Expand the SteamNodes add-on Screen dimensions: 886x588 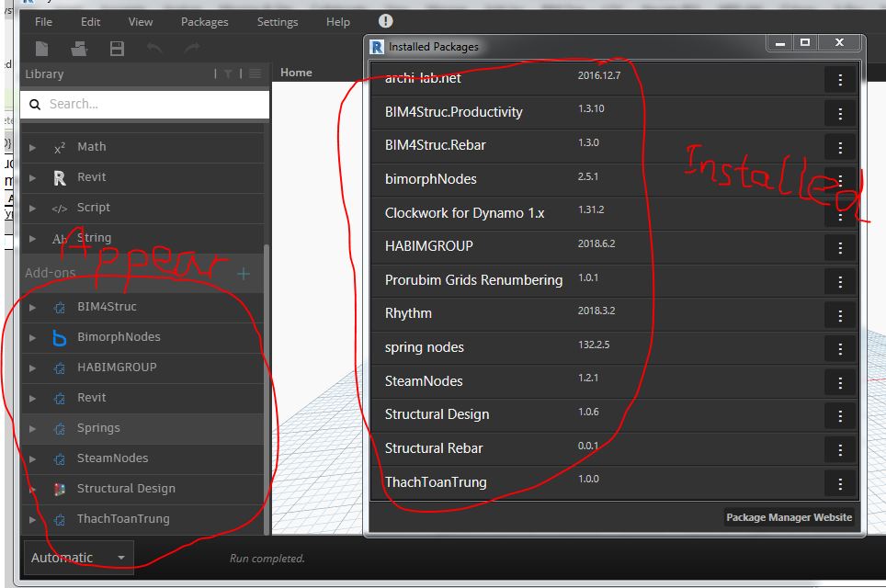[x=33, y=459]
